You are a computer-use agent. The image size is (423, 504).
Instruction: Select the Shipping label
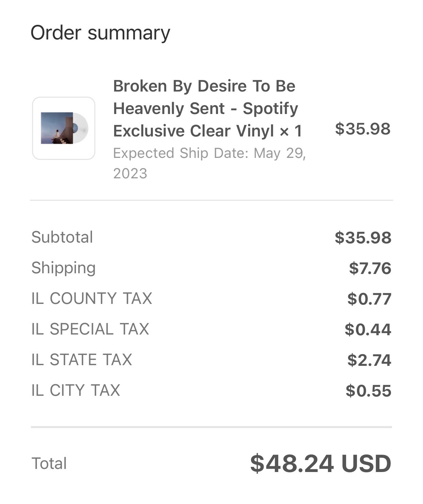(x=63, y=268)
